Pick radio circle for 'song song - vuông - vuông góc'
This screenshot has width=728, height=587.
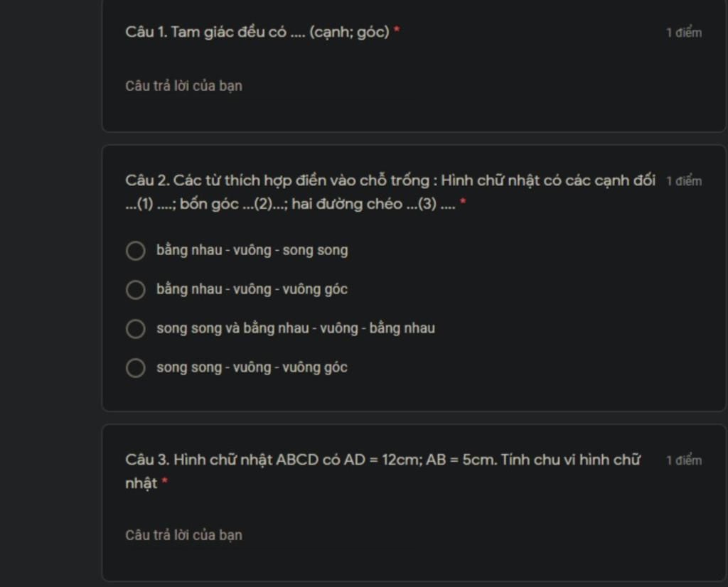click(x=136, y=367)
